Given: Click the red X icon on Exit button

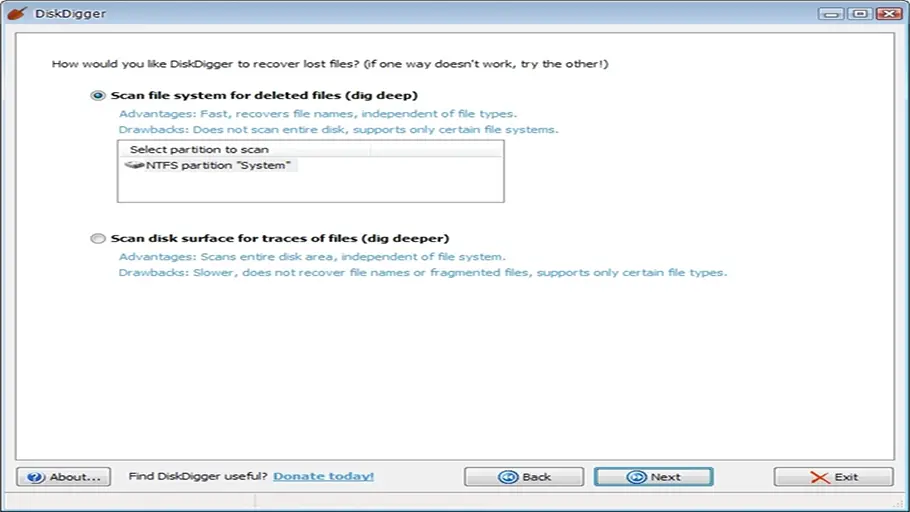Looking at the screenshot, I should pyautogui.click(x=820, y=477).
